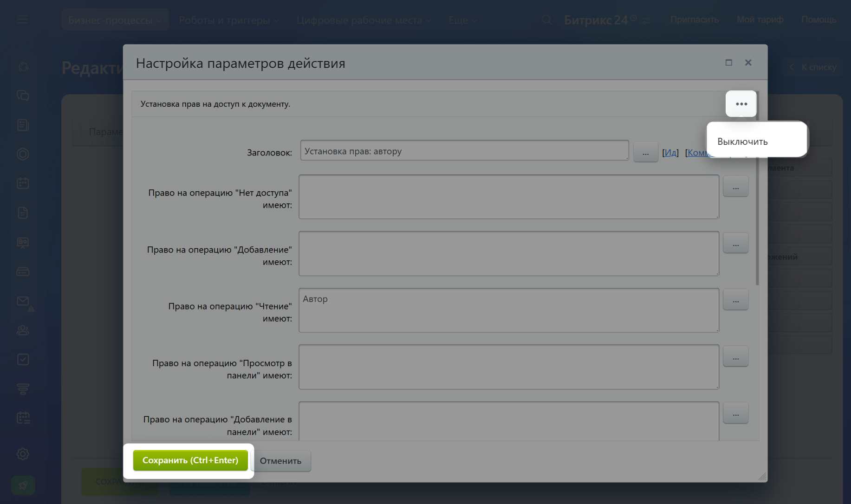Screen dimensions: 851x504
Task: Open the search magnifier in header
Action: (546, 19)
